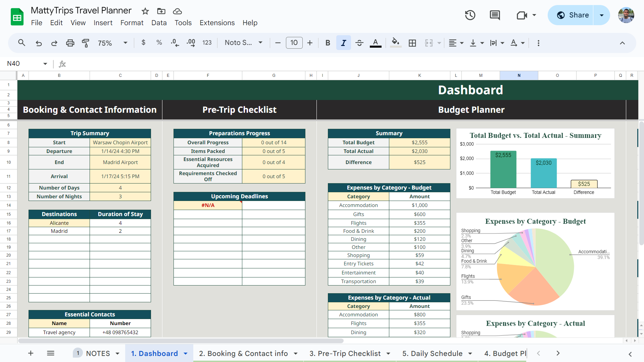
Task: Open the Extensions menu
Action: [x=217, y=23]
